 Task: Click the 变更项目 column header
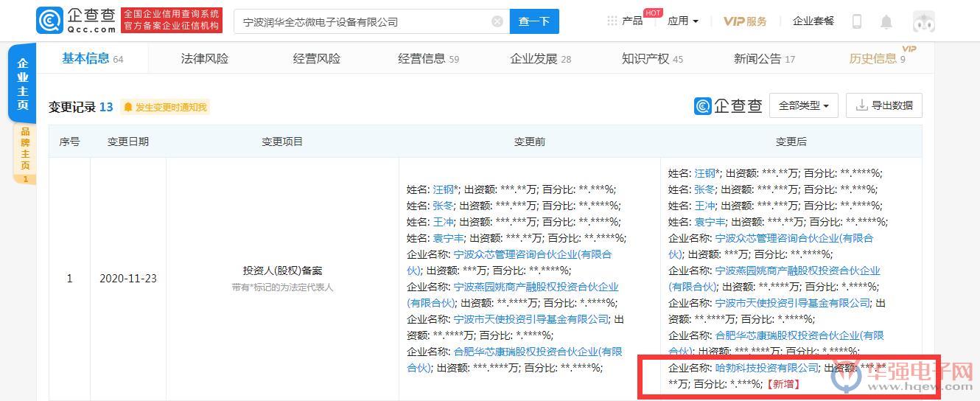point(282,142)
